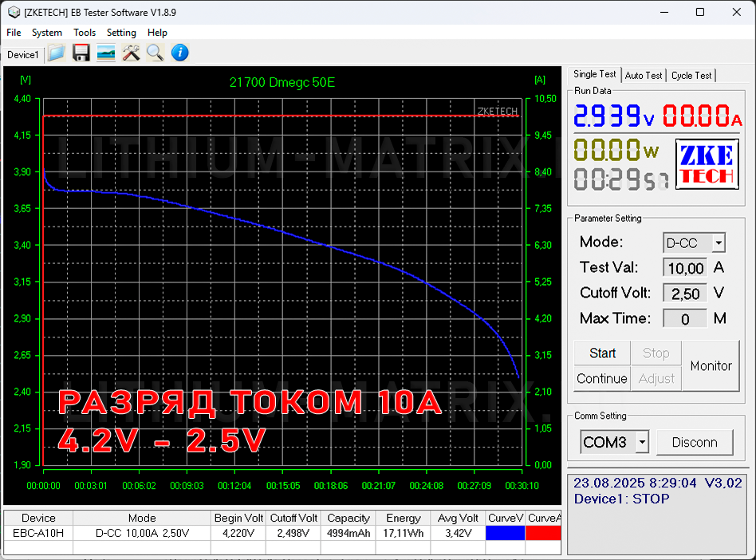Viewport: 756px width, 560px height.
Task: Switch to the Cycle Test tab
Action: 691,76
